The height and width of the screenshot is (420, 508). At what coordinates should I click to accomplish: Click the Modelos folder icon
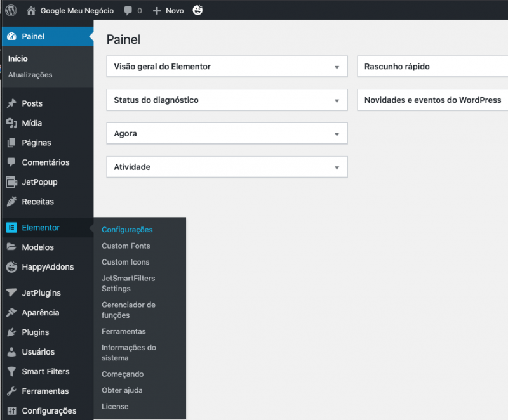[x=11, y=247]
